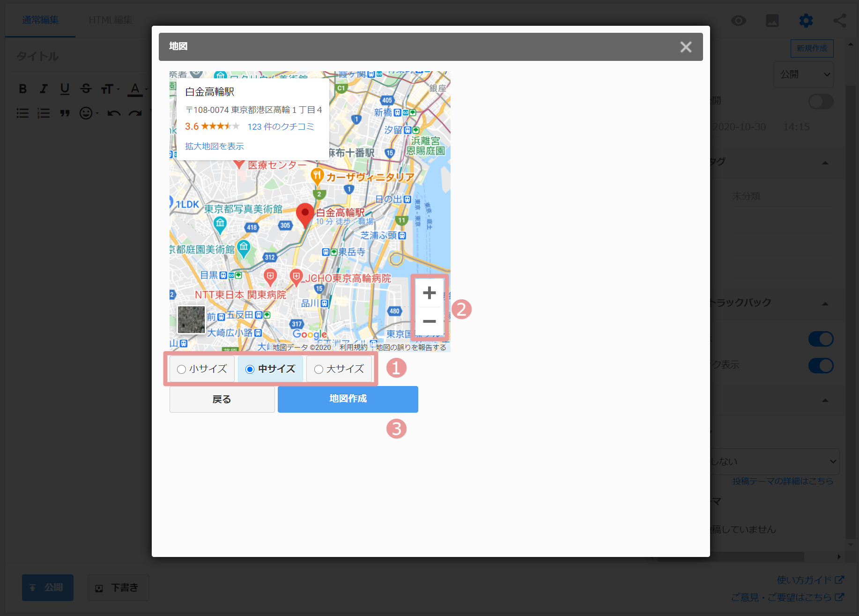
Task: Toggle bold formatting
Action: coord(22,89)
